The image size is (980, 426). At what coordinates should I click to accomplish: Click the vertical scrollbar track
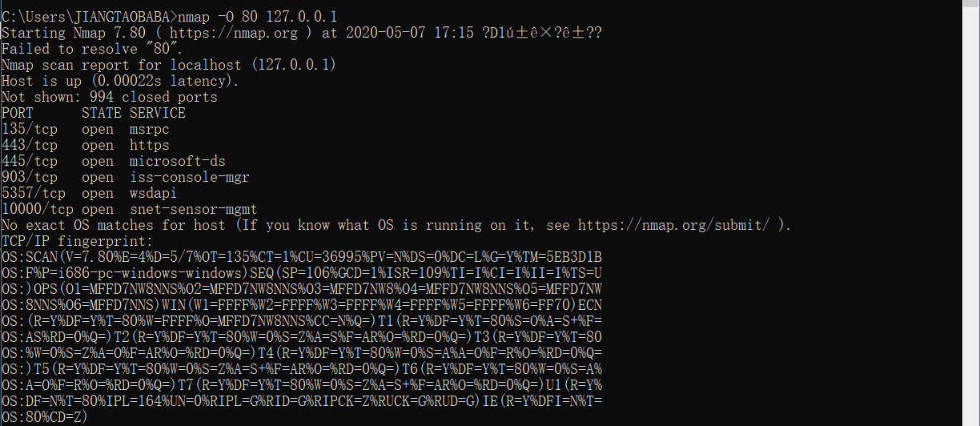pyautogui.click(x=972, y=213)
